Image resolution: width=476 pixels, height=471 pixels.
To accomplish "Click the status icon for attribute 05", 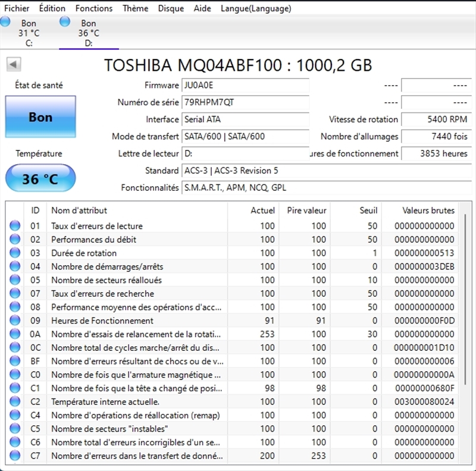I will tap(15, 280).
